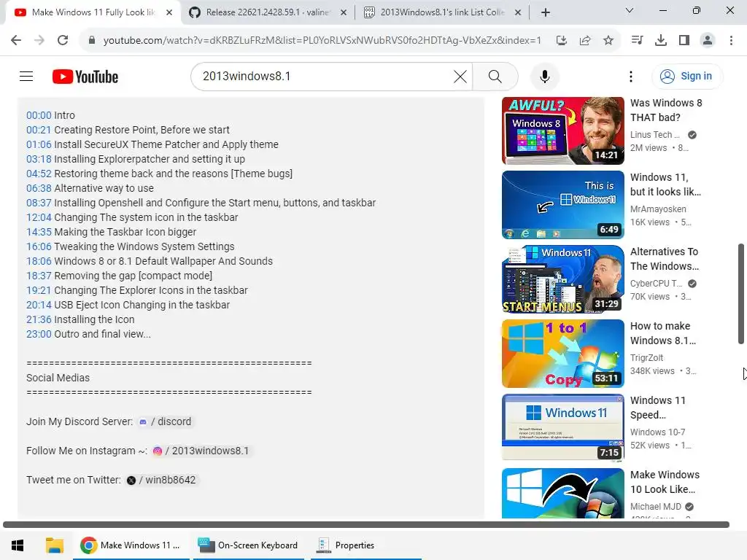The height and width of the screenshot is (560, 747).
Task: Jump to timestamp 16:06
Action: pyautogui.click(x=39, y=246)
